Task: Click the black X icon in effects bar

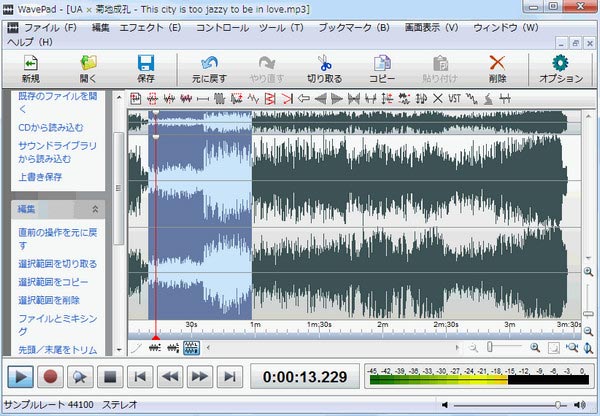Action: point(438,99)
